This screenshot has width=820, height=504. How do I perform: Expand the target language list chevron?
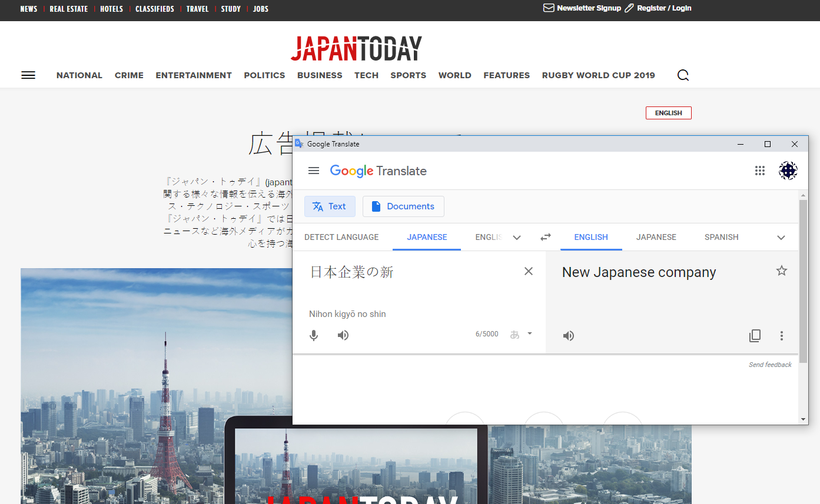pyautogui.click(x=781, y=238)
